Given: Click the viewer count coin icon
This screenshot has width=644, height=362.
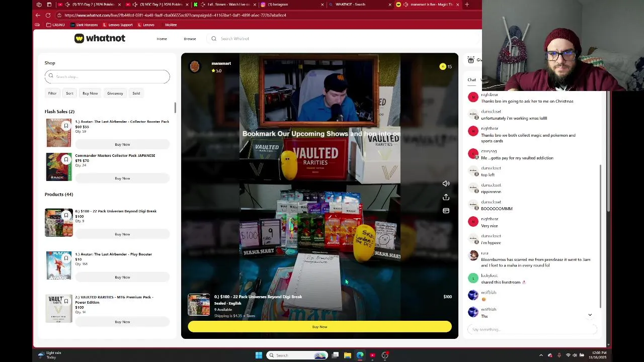Looking at the screenshot, I should (443, 66).
